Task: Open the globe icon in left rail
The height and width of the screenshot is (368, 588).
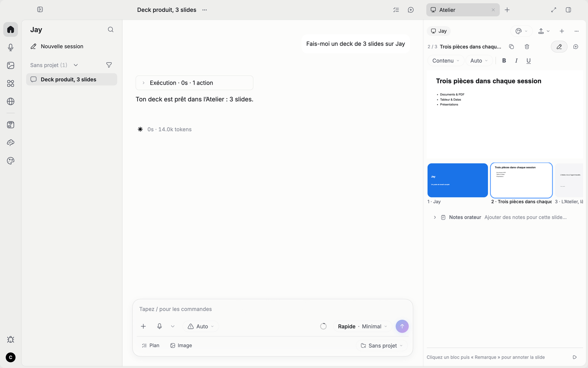Action: [x=11, y=101]
